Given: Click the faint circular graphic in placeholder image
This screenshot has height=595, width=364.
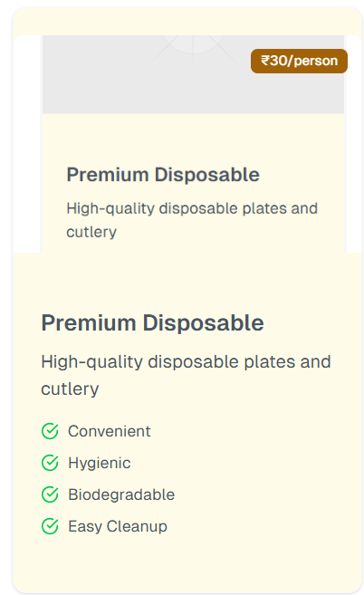Looking at the screenshot, I should (193, 44).
